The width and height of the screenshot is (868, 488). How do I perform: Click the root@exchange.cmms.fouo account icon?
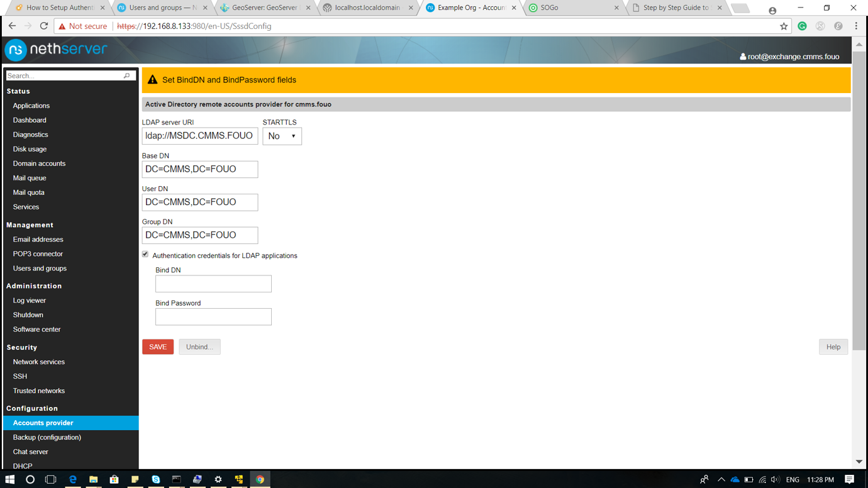pos(743,56)
